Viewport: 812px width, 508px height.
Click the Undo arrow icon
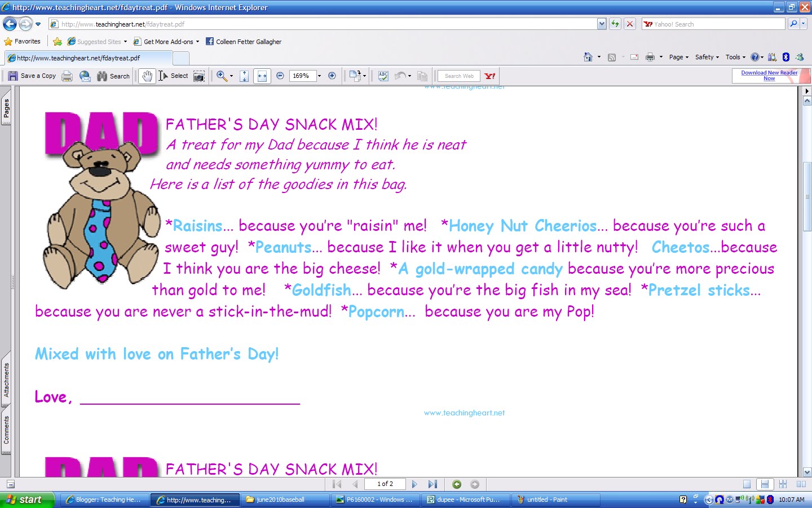[400, 76]
